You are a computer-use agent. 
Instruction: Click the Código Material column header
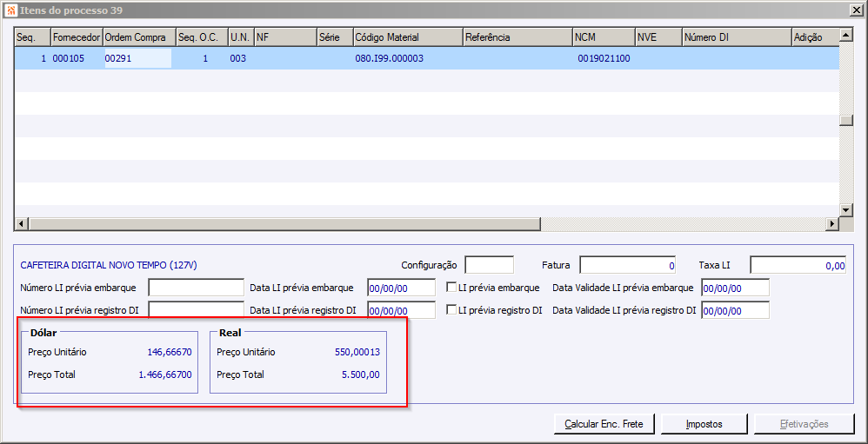[x=408, y=37]
